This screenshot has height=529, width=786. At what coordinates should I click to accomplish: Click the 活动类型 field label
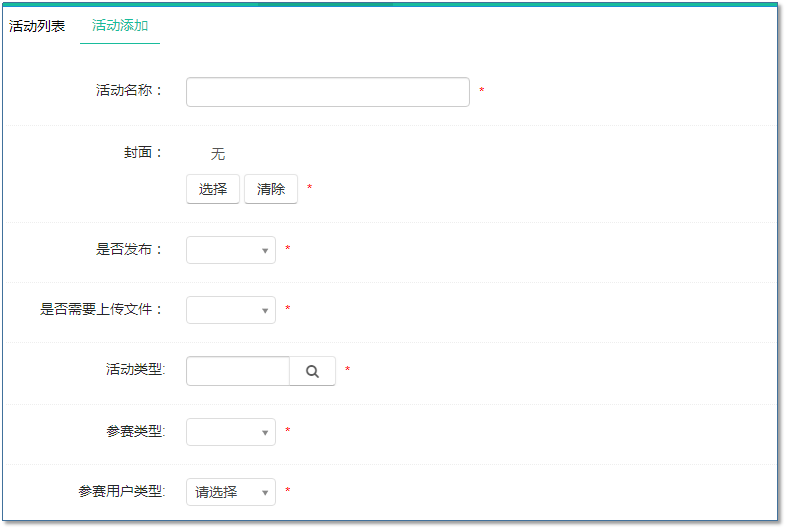[x=135, y=370]
